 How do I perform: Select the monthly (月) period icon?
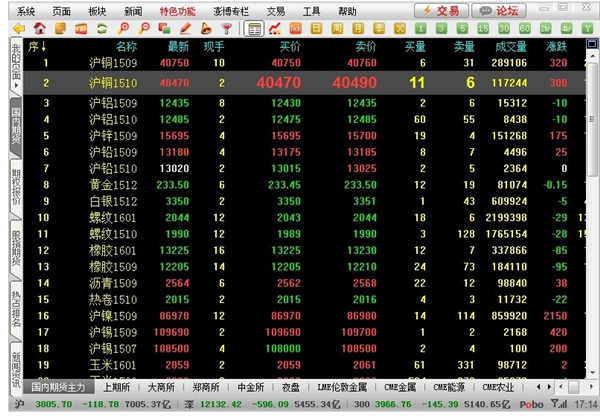point(358,29)
